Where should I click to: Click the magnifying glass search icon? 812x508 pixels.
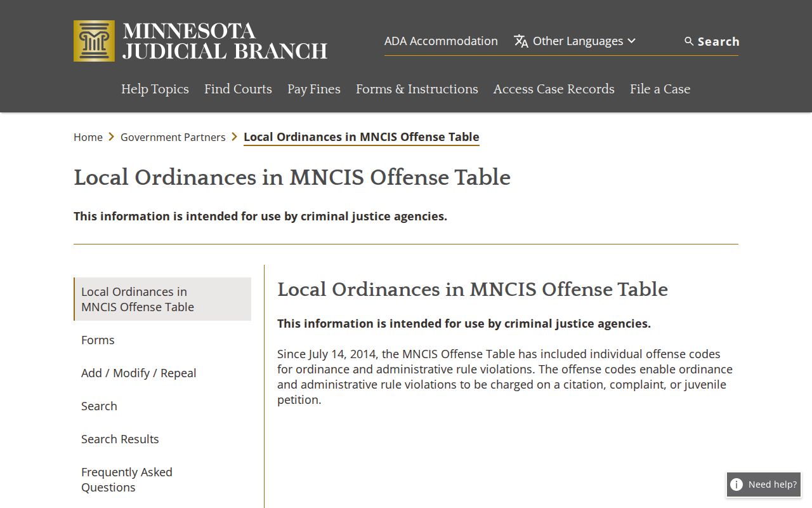click(689, 41)
